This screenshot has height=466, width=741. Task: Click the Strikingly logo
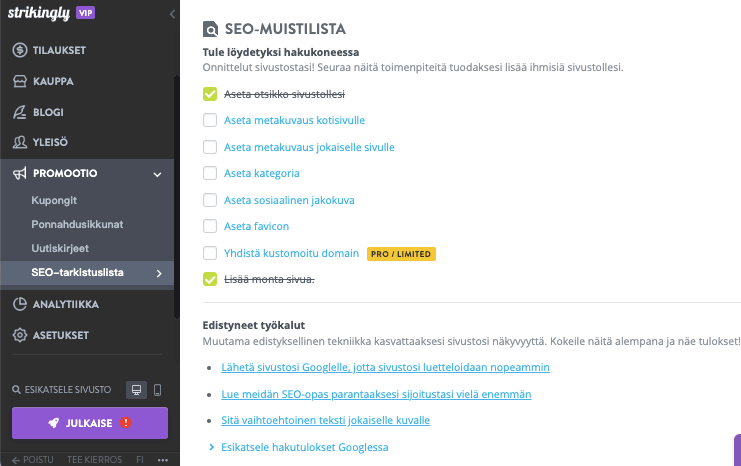pos(39,13)
